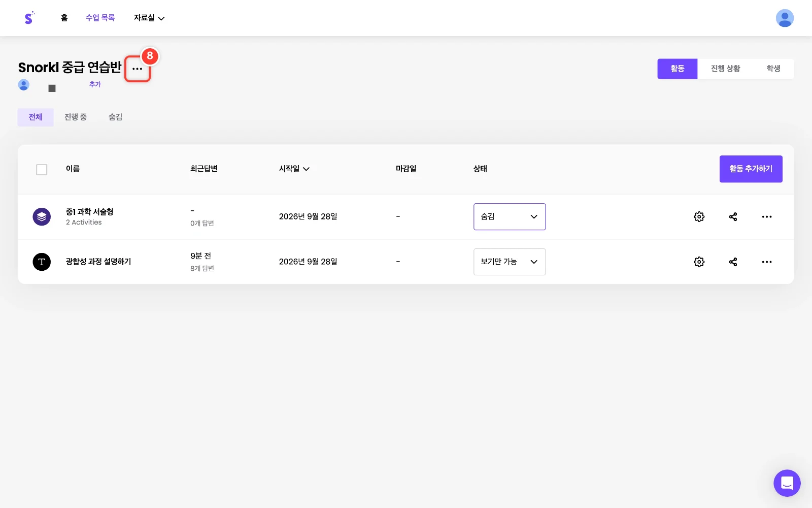Switch to the 활동 tab
This screenshot has width=812, height=508.
point(678,69)
